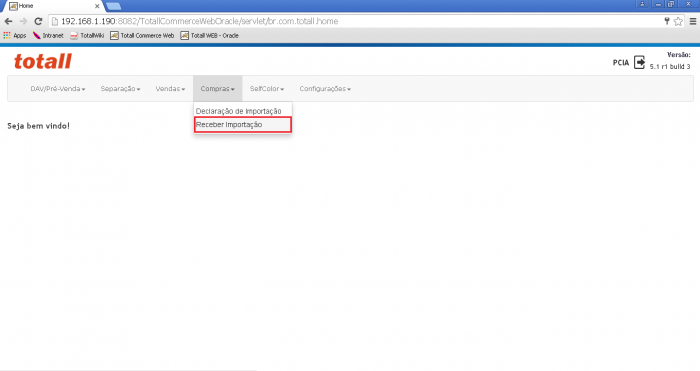Go back with the browser back arrow
This screenshot has height=371, width=700.
8,21
